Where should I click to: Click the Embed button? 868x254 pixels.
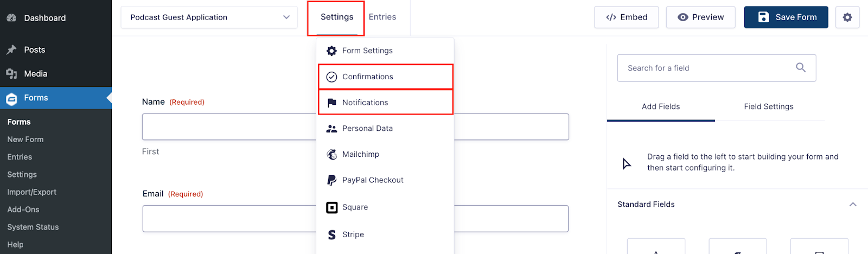[x=627, y=17]
